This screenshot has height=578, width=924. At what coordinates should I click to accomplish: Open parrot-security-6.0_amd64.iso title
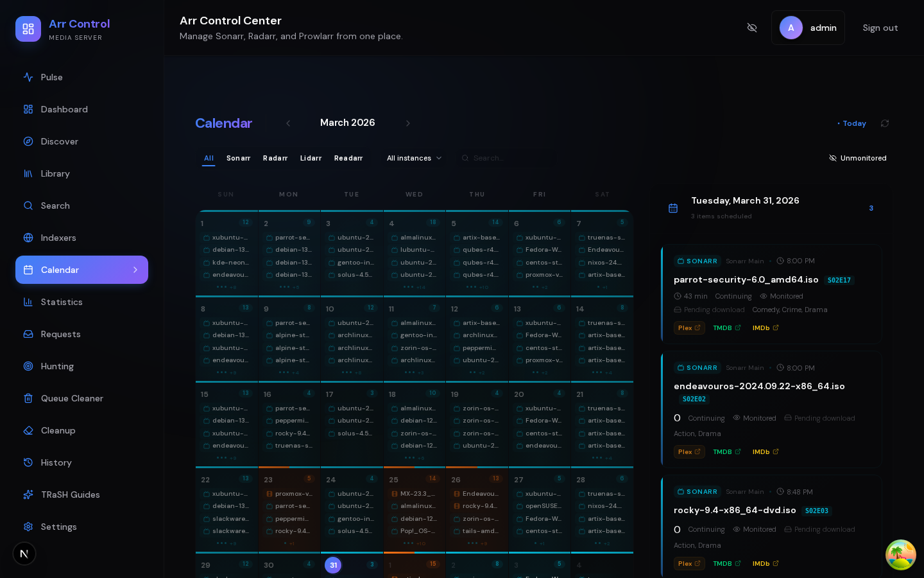point(746,279)
